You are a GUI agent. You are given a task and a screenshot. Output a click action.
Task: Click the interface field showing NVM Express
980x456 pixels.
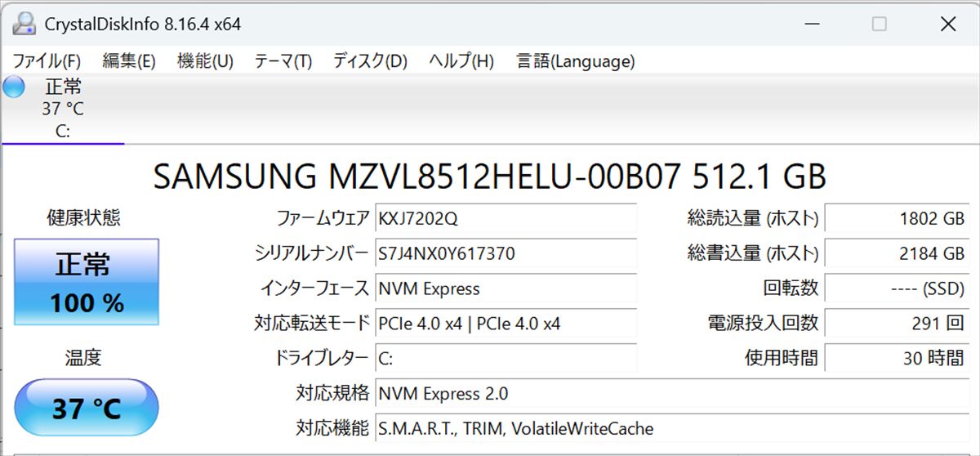(x=506, y=288)
